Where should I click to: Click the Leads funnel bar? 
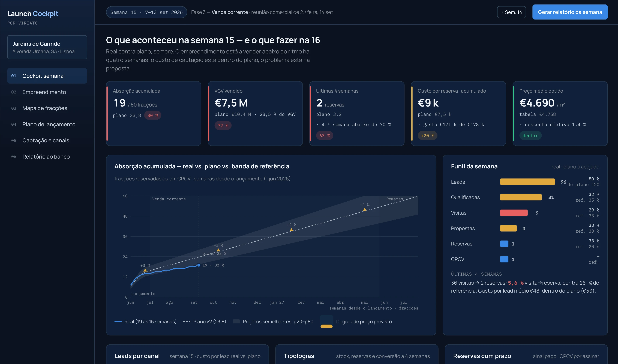(527, 182)
